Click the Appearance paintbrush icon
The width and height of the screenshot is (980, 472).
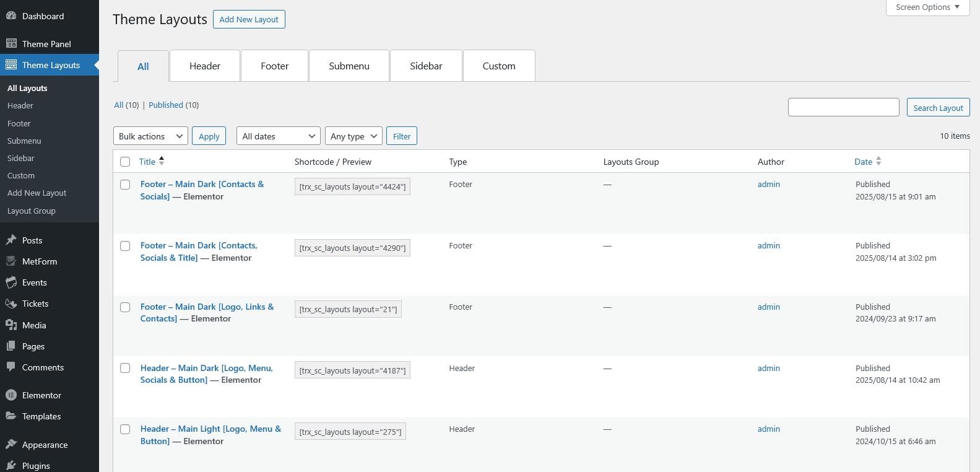[x=11, y=445]
